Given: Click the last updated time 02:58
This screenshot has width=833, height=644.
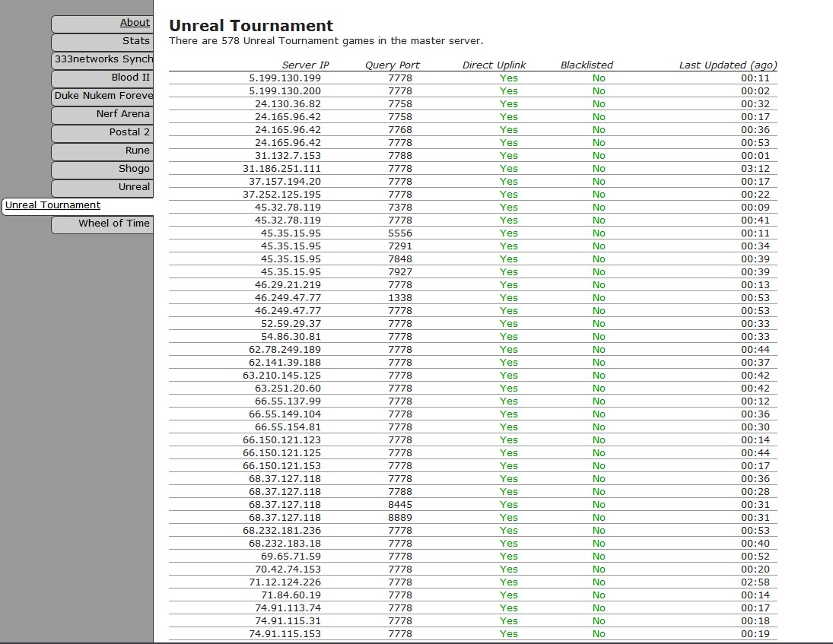Looking at the screenshot, I should coord(755,582).
